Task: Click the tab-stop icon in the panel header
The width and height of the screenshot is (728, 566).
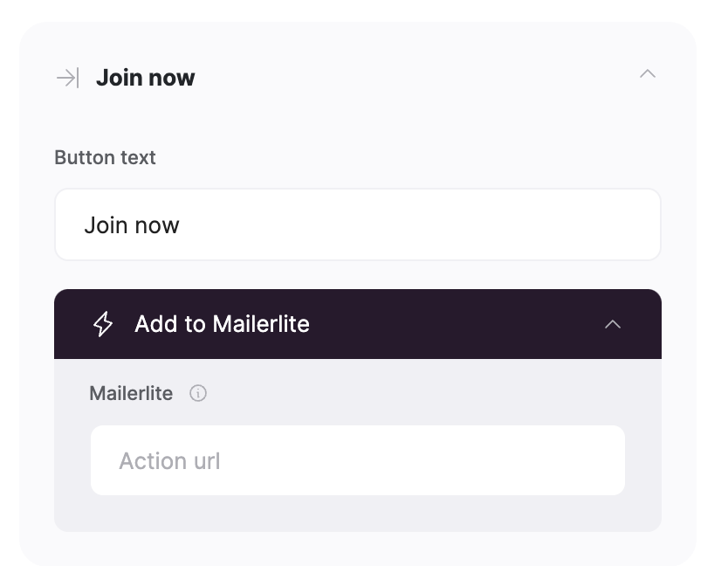Action: click(x=67, y=77)
